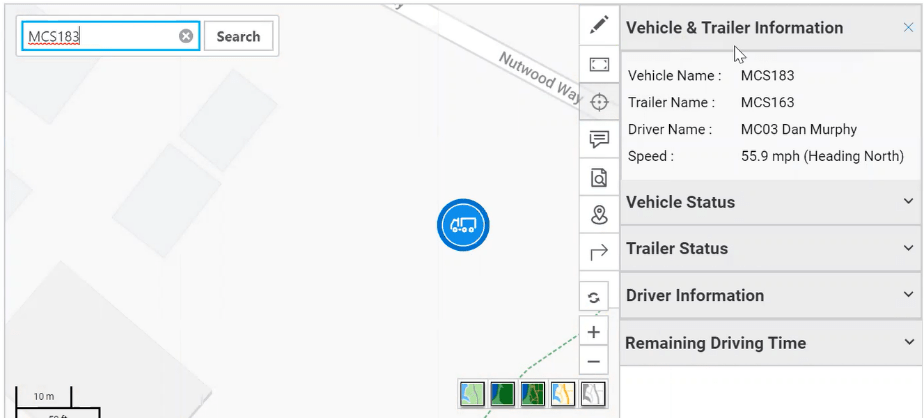This screenshot has height=418, width=924.
Task: Open the document search tool
Action: (x=599, y=177)
